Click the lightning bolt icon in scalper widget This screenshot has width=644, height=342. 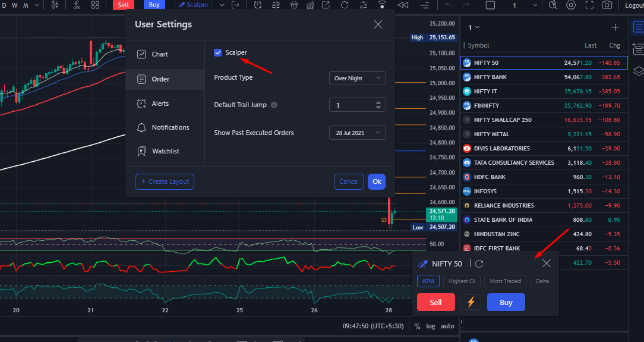[x=471, y=302]
